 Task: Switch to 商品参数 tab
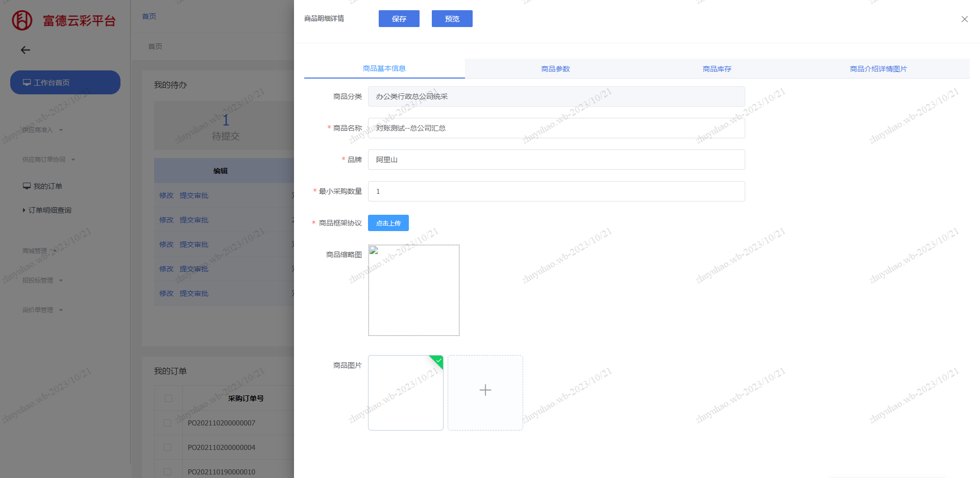pos(555,69)
